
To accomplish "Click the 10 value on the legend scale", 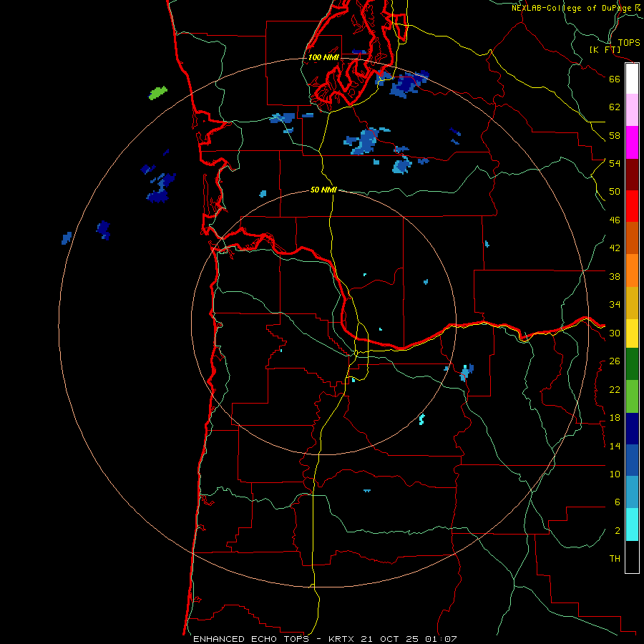I will pyautogui.click(x=615, y=474).
